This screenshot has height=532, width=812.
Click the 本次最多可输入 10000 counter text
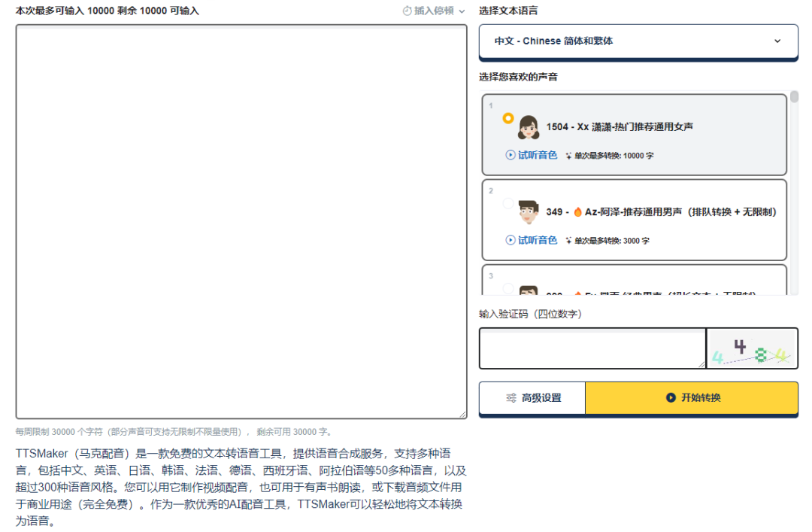(x=108, y=11)
